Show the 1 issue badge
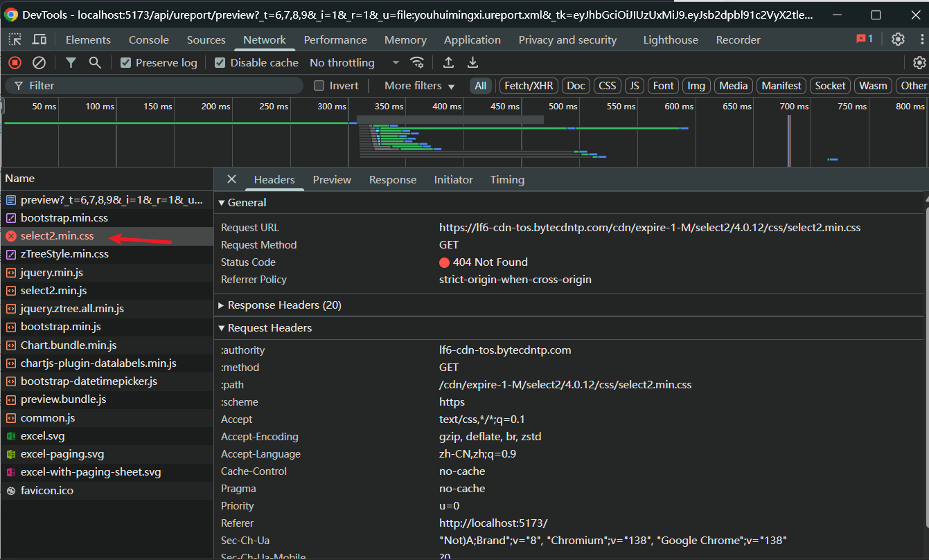Image resolution: width=929 pixels, height=560 pixels. point(865,39)
